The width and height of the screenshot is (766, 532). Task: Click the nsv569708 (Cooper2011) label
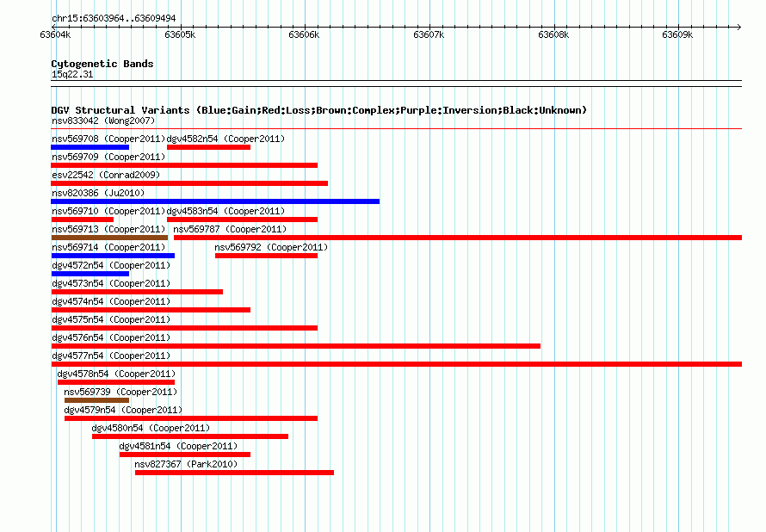[108, 139]
